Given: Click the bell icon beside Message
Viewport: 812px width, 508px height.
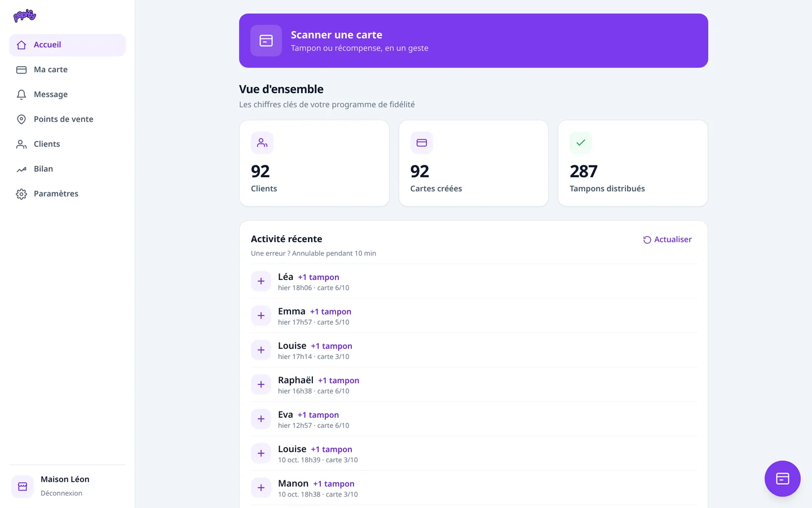Looking at the screenshot, I should (x=21, y=95).
